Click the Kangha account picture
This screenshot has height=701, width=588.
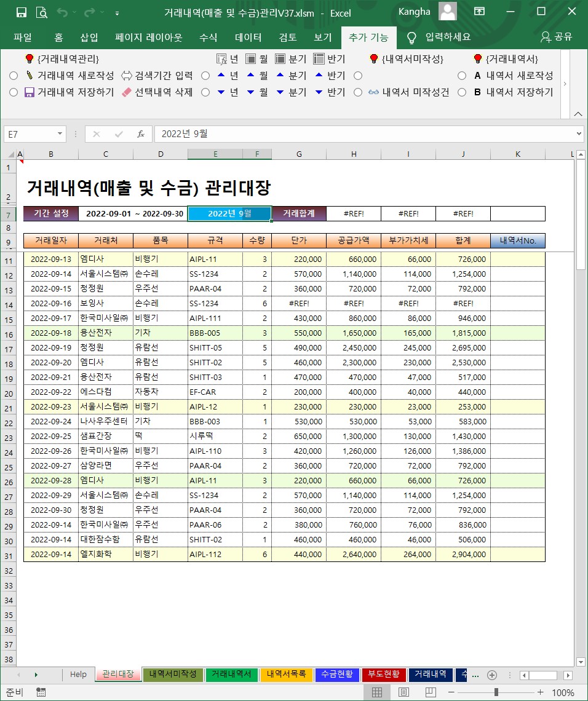click(x=448, y=11)
